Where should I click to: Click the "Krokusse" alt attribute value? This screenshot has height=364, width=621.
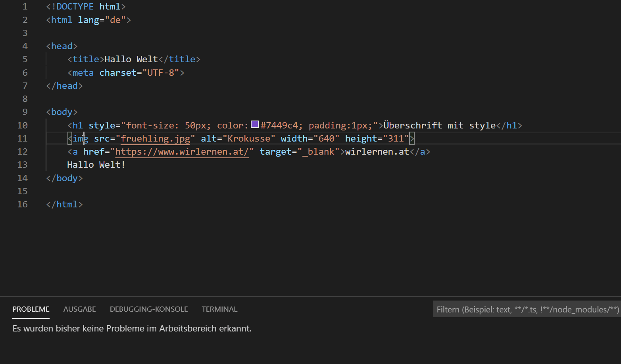pyautogui.click(x=248, y=139)
